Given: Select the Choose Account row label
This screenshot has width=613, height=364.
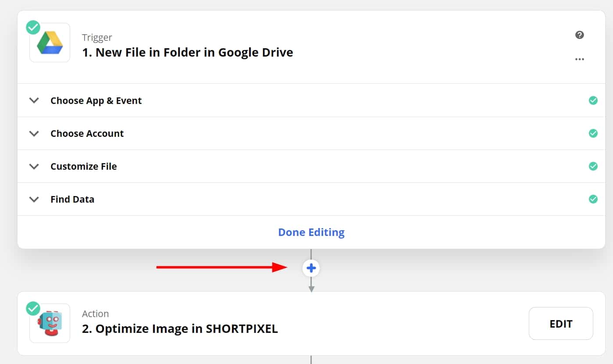Looking at the screenshot, I should pyautogui.click(x=87, y=133).
